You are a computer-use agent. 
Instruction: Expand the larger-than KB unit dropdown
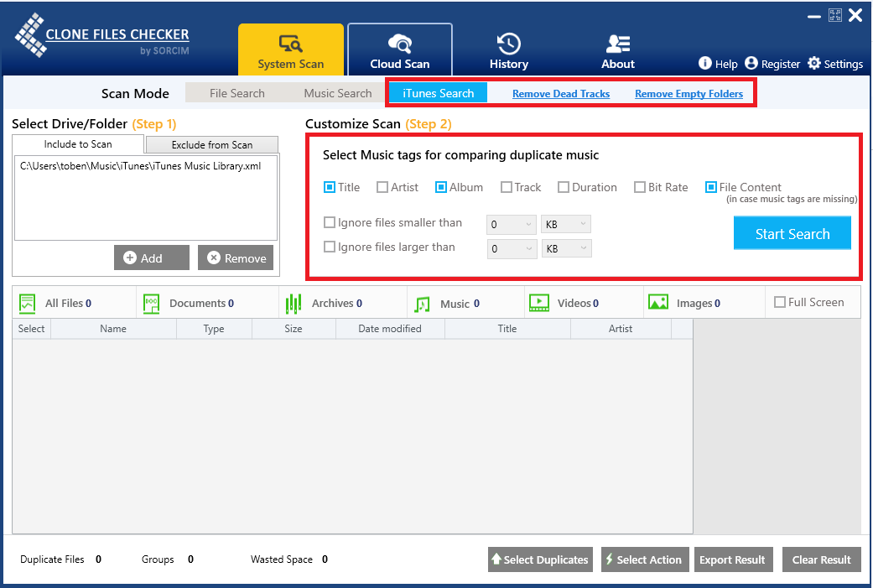pyautogui.click(x=566, y=249)
